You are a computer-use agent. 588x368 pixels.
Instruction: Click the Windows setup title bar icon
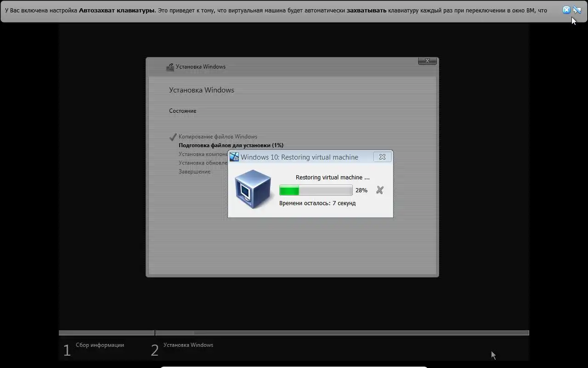click(x=170, y=67)
